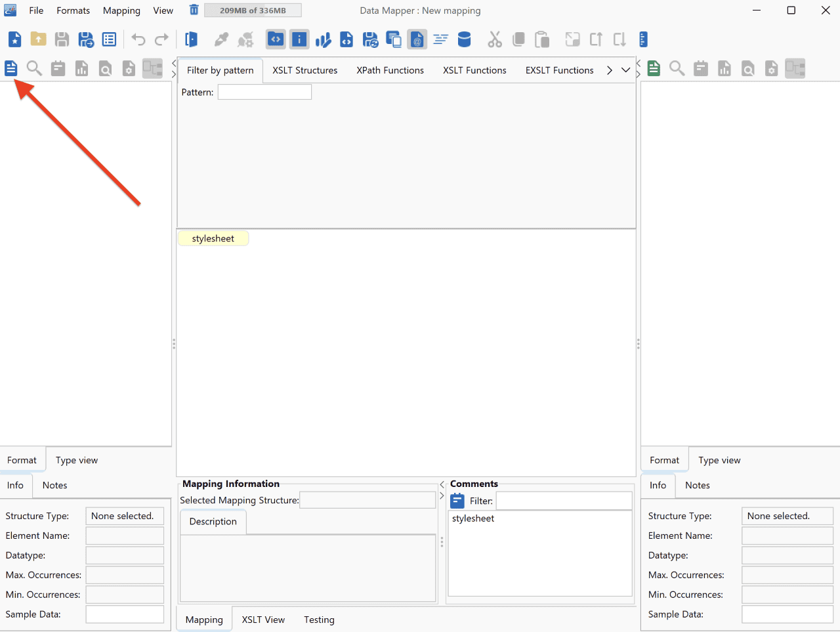The width and height of the screenshot is (840, 632).
Task: Select the Filter by pattern tab
Action: click(220, 70)
